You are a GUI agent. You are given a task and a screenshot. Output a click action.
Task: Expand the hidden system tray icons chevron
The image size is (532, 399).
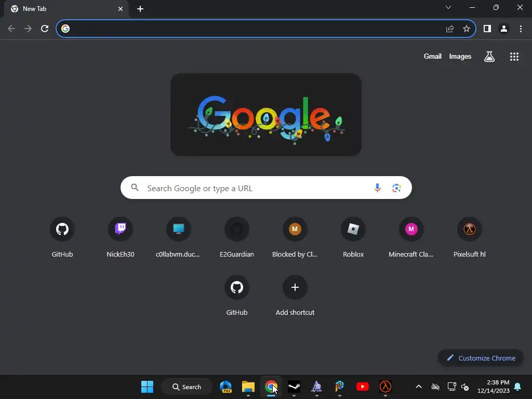pyautogui.click(x=419, y=387)
